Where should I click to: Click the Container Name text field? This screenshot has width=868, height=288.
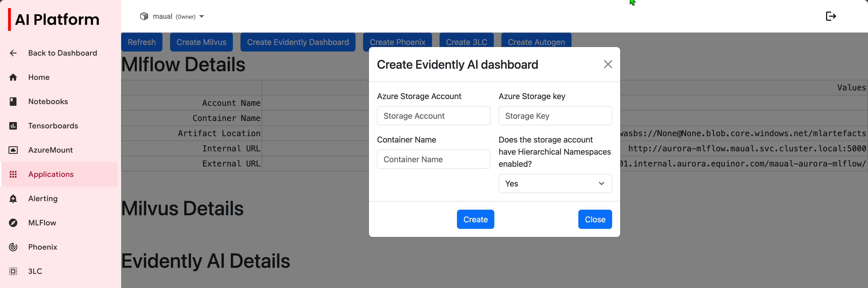pyautogui.click(x=433, y=159)
